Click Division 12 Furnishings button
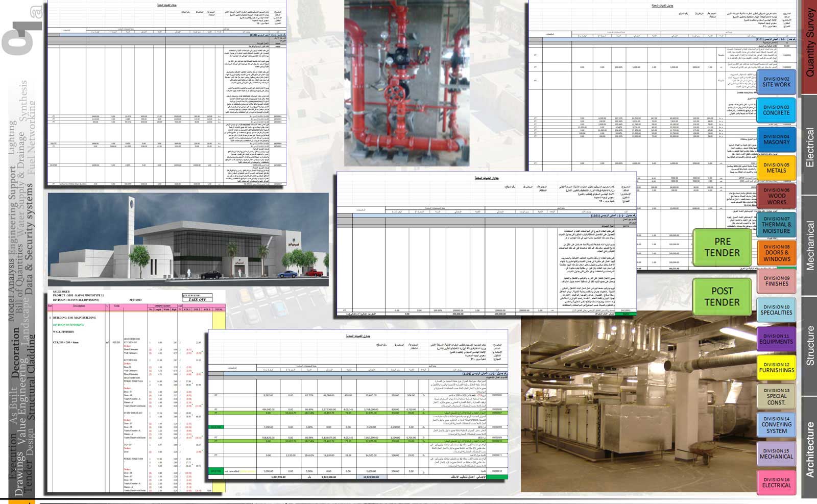 click(776, 368)
